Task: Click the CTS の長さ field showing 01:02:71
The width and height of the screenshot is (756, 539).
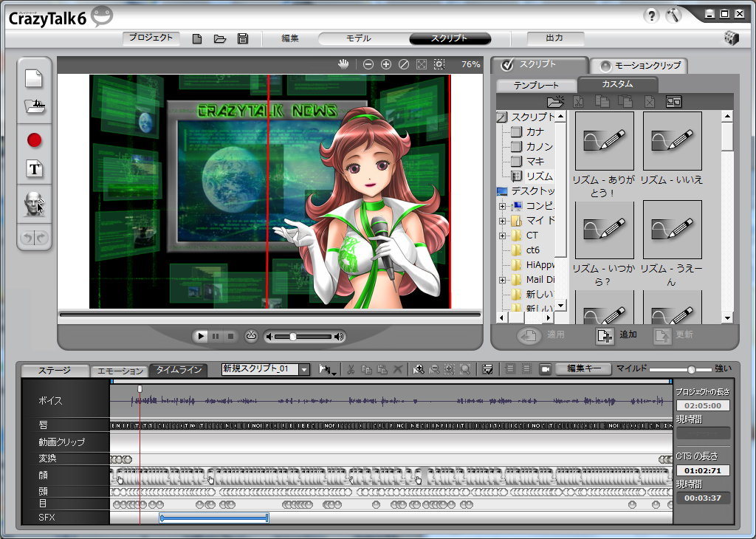Action: pyautogui.click(x=703, y=470)
